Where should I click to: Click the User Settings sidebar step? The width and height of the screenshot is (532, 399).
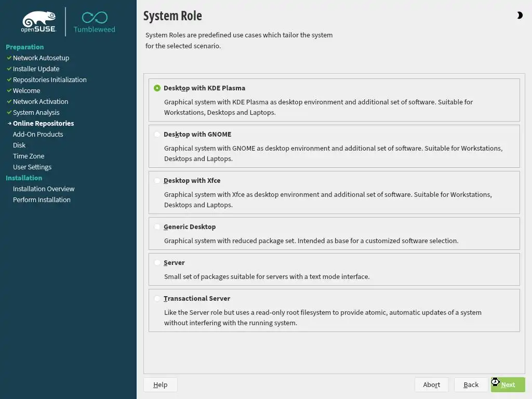click(x=32, y=167)
